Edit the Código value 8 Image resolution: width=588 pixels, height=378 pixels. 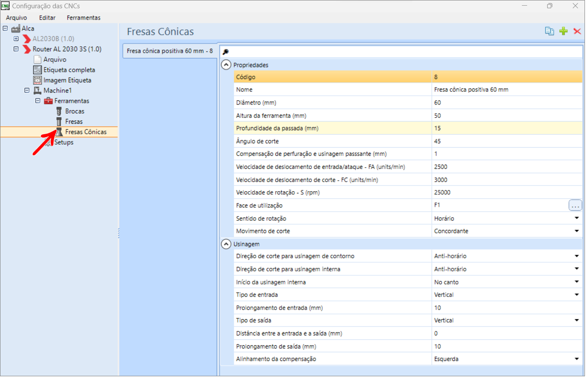tap(507, 77)
